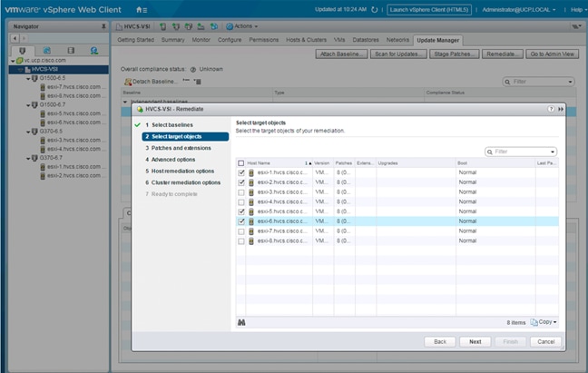
Task: Check the esxi-4 host checkbox
Action: point(241,202)
